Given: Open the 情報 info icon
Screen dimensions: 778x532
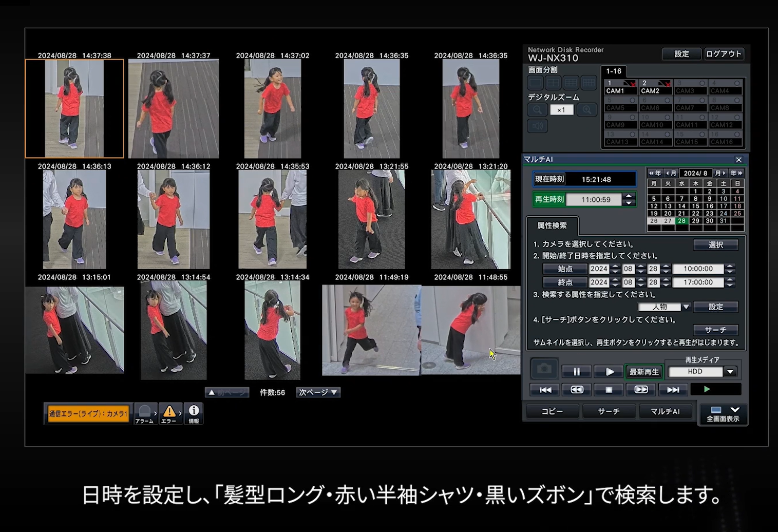Looking at the screenshot, I should tap(194, 413).
